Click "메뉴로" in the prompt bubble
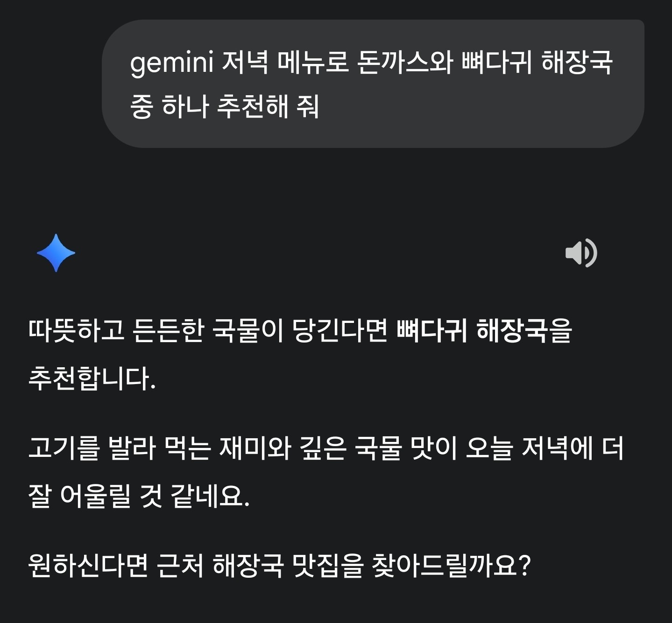Viewport: 672px width, 623px height. pos(313,63)
